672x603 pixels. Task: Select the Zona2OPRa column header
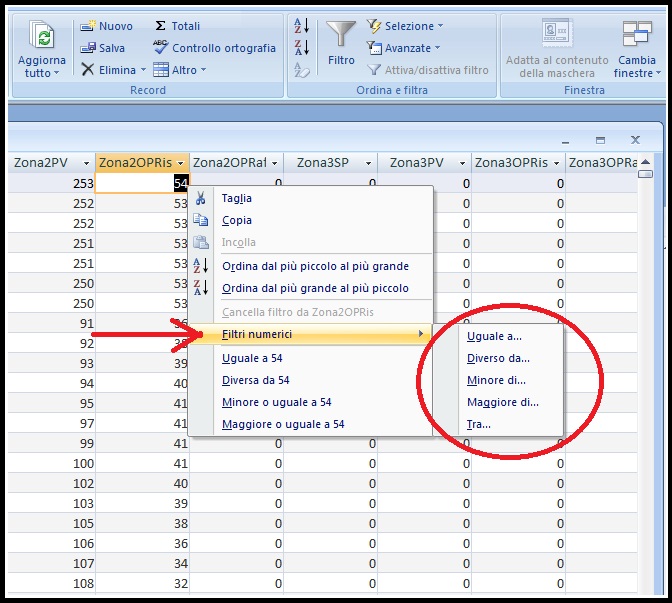click(236, 163)
